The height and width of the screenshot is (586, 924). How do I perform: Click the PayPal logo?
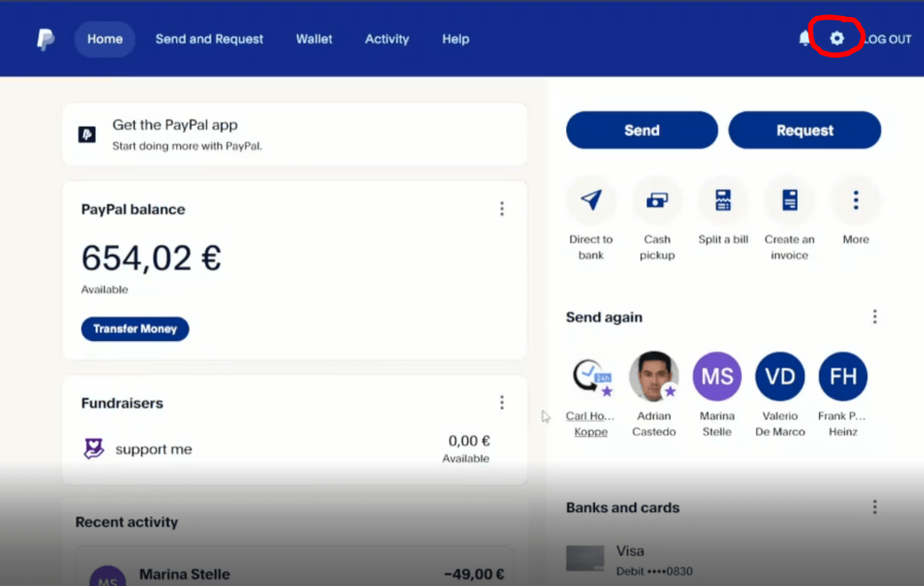45,39
